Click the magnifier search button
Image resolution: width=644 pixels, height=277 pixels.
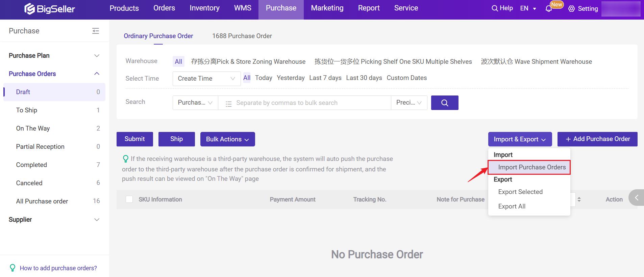pyautogui.click(x=444, y=103)
